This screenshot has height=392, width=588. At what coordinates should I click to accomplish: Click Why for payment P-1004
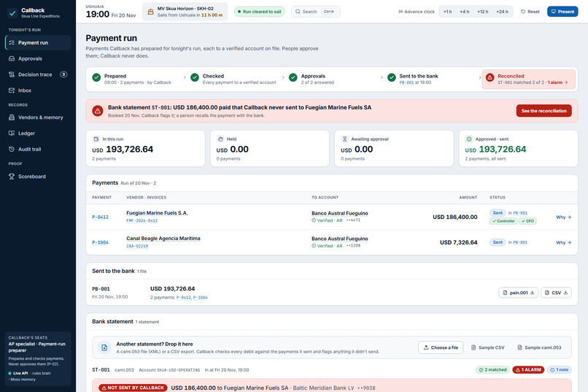coord(563,242)
